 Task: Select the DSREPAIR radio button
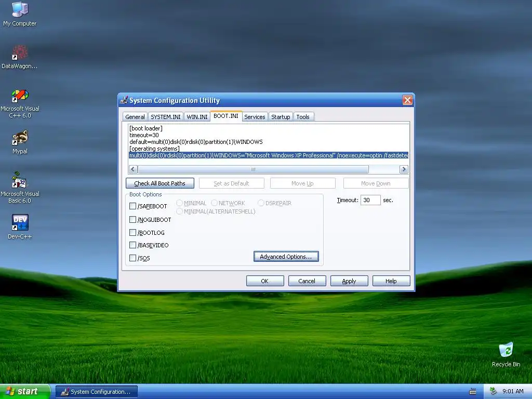[x=261, y=203]
